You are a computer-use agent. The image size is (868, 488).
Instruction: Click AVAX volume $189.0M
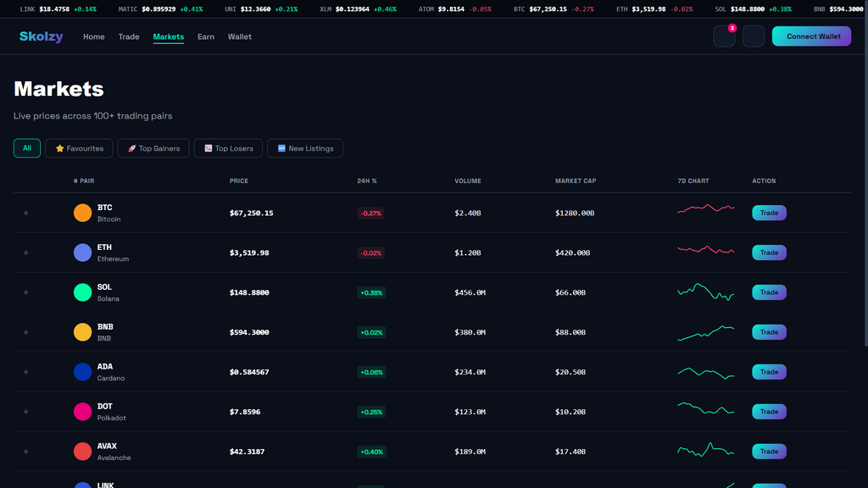coord(470,452)
